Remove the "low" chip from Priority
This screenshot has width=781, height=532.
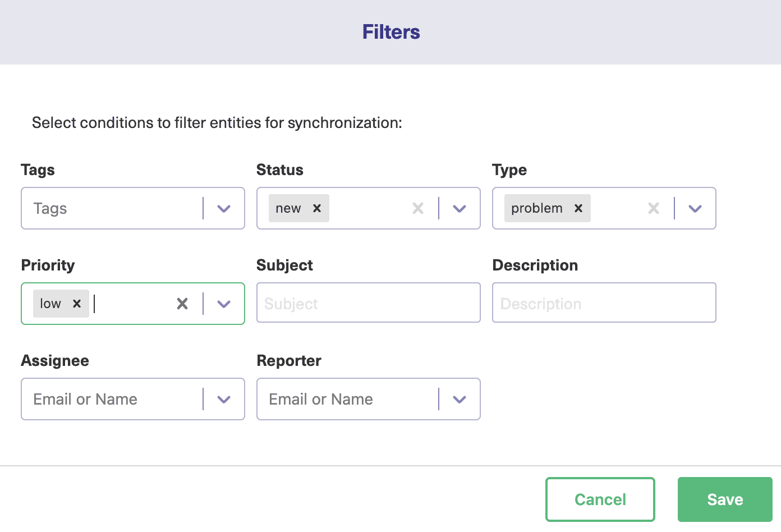pyautogui.click(x=77, y=303)
